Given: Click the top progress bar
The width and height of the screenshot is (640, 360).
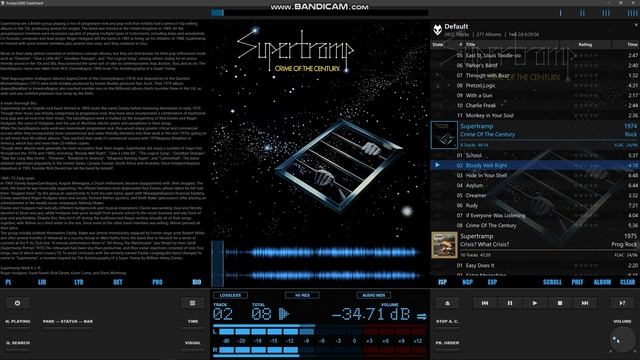Looking at the screenshot, I should tap(320, 13).
